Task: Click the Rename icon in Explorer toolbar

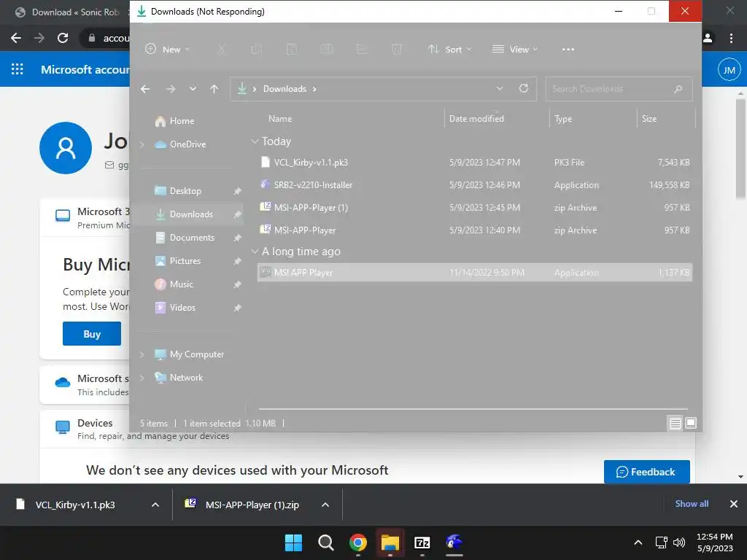Action: tap(327, 49)
